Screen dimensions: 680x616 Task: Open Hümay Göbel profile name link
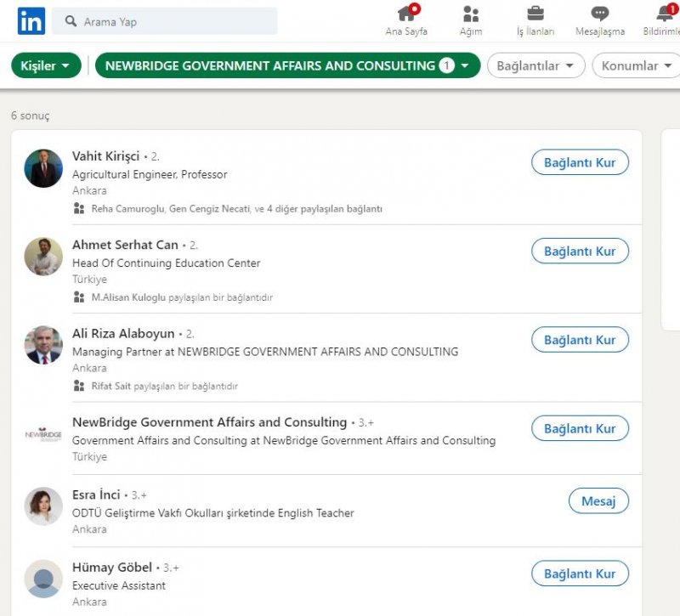tap(112, 567)
